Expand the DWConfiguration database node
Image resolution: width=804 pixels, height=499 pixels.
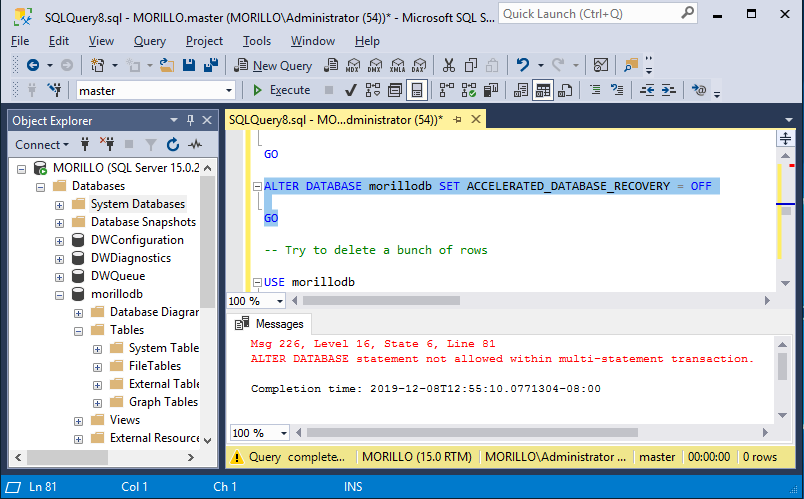click(x=59, y=241)
